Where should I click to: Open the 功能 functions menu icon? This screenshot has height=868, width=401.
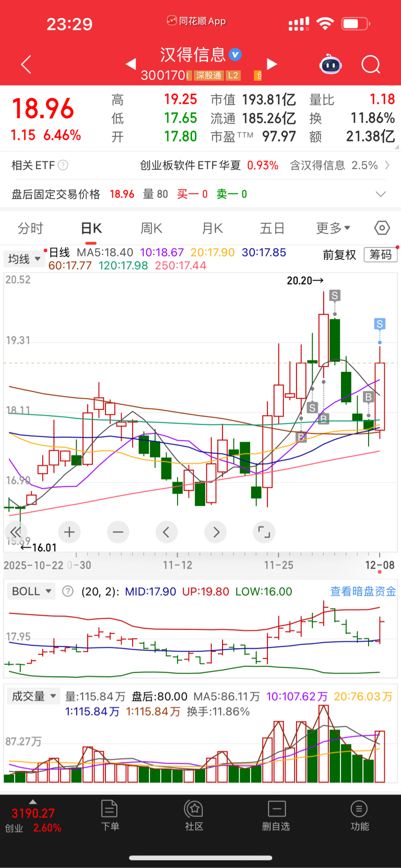click(x=359, y=815)
